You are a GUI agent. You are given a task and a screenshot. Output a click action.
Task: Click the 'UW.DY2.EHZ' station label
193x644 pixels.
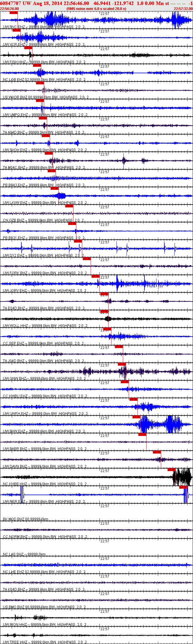coord(14,255)
